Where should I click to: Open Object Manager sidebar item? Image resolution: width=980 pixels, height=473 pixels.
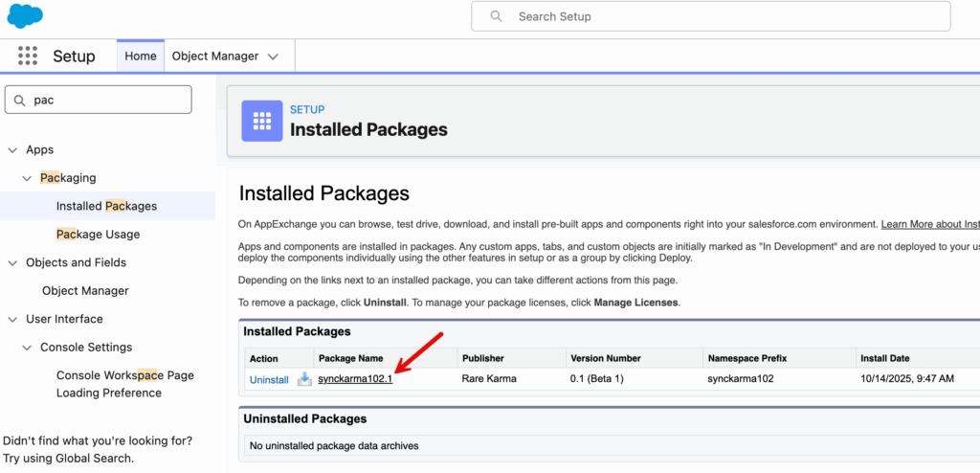click(x=85, y=290)
